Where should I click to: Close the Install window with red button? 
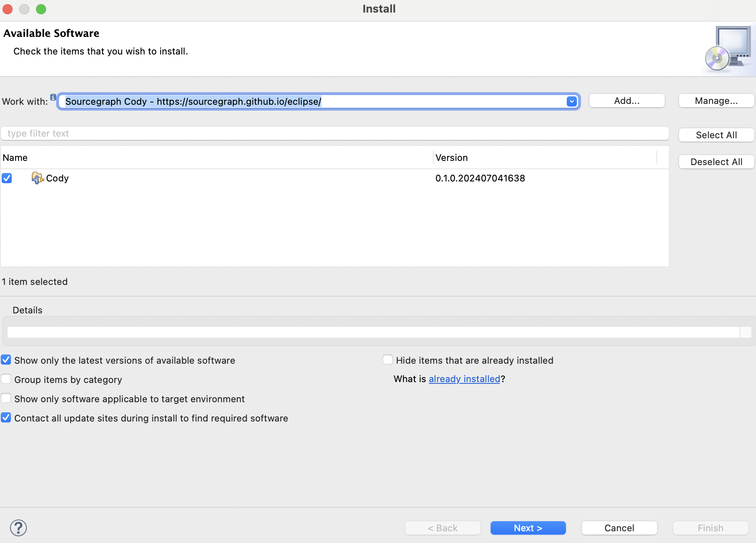click(8, 9)
